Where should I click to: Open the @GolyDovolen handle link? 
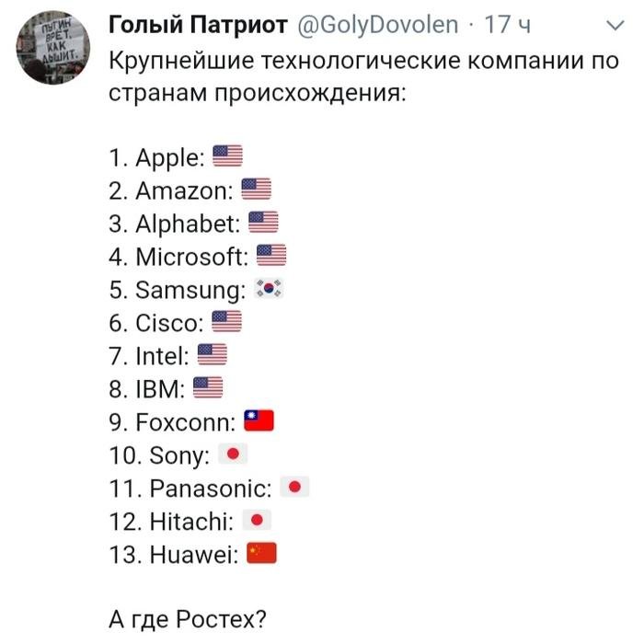(377, 26)
